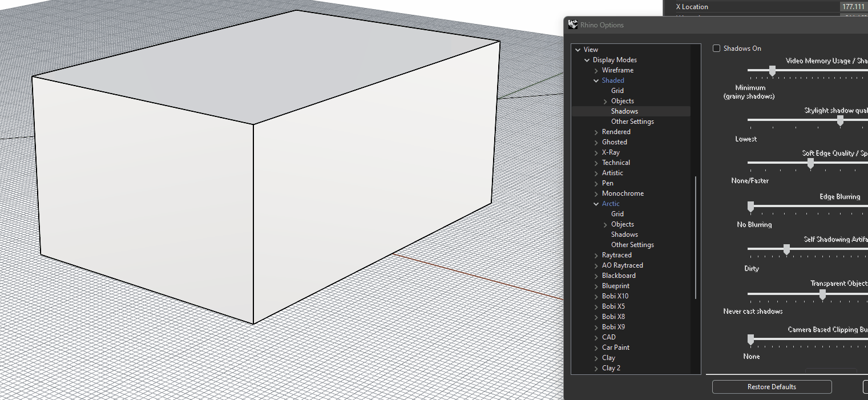Image resolution: width=868 pixels, height=400 pixels.
Task: Select the Bobi X10 display mode
Action: (615, 296)
